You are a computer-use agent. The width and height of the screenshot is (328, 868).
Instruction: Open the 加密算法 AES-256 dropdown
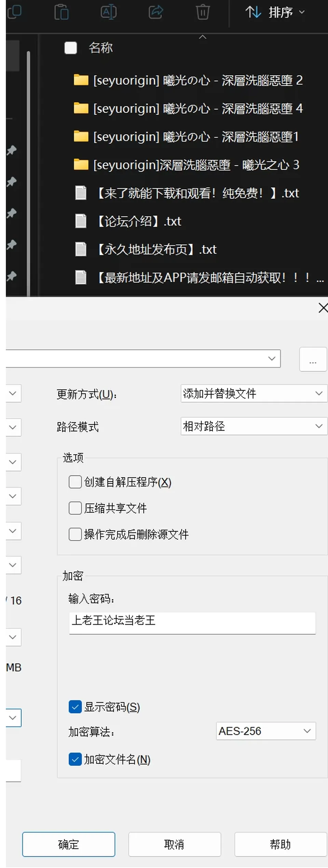click(x=266, y=731)
